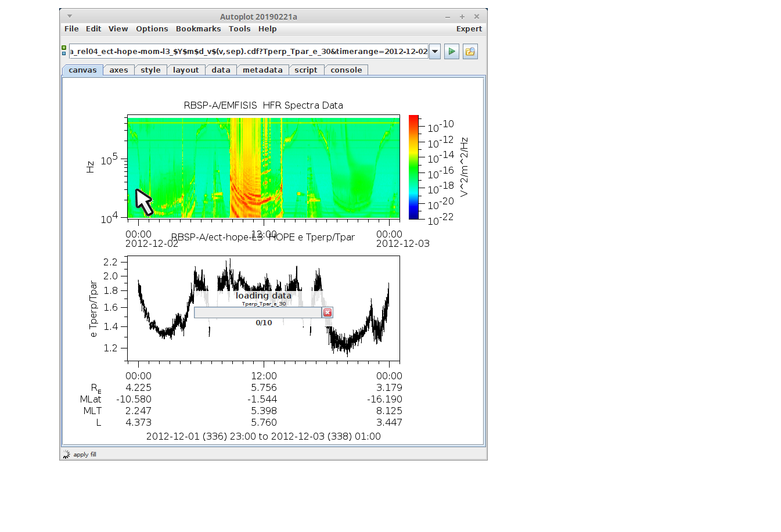Click into the data URI address field
Image resolution: width=781 pixels, height=532 pixels.
point(249,52)
